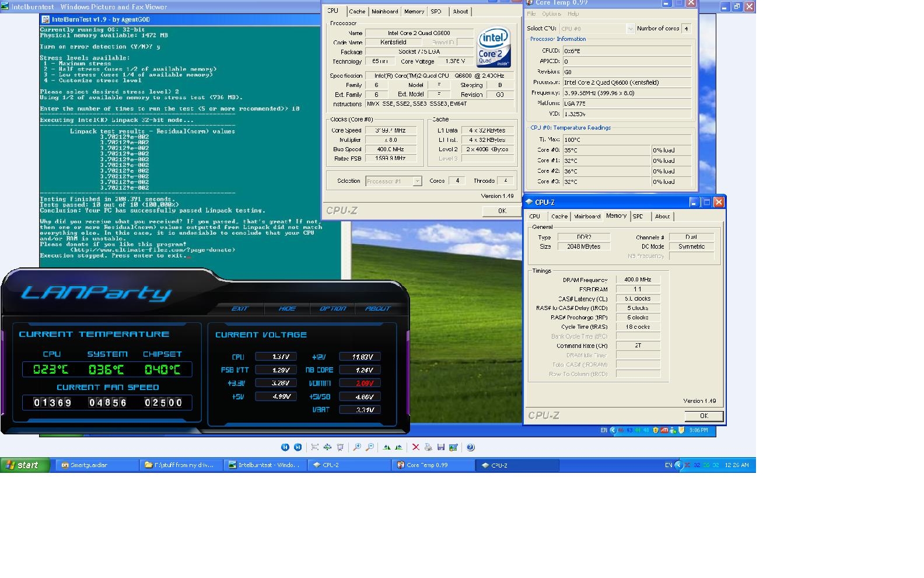
Task: Expand hidden system tray icons arrow
Action: pos(678,465)
